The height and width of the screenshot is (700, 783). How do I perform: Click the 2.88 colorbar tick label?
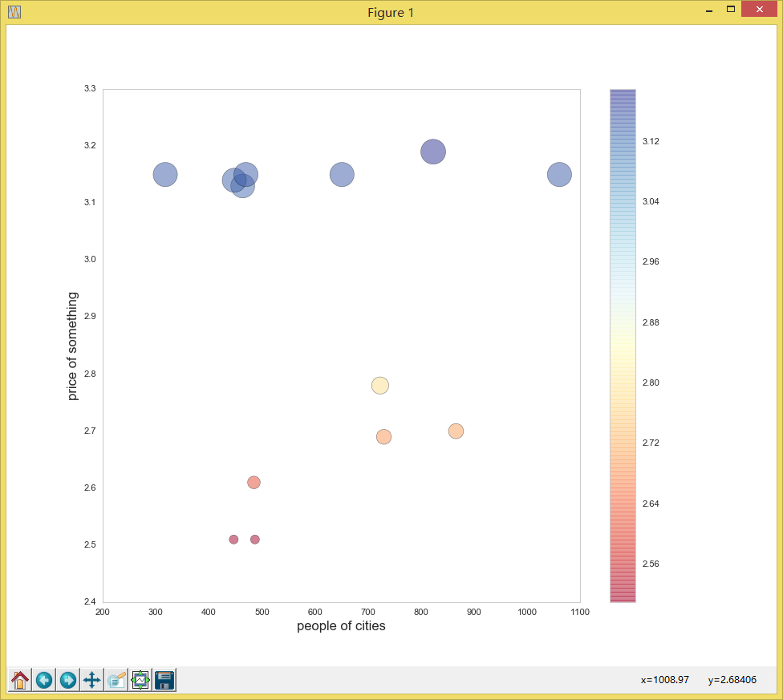[651, 322]
